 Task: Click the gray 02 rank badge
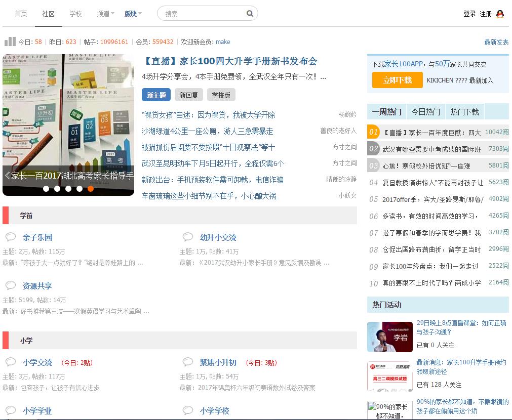[373, 149]
